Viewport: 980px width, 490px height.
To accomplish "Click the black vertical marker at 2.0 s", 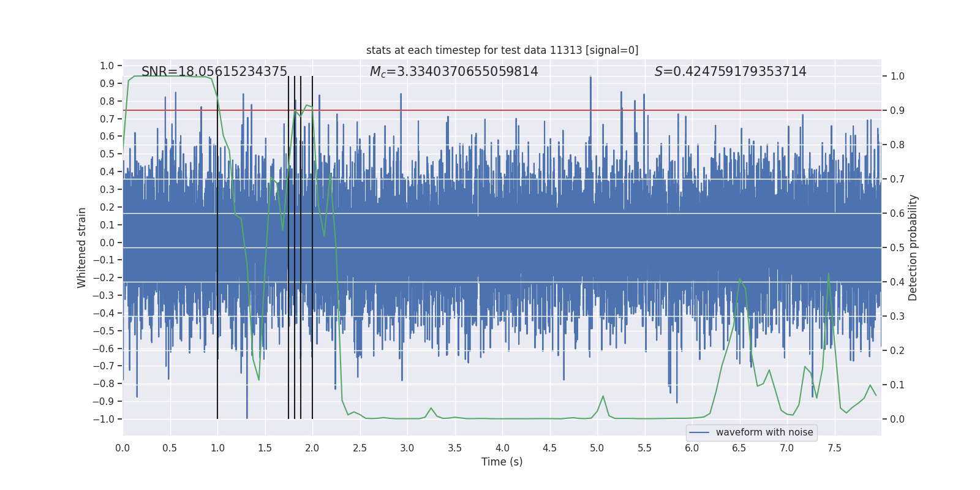I will (x=312, y=247).
